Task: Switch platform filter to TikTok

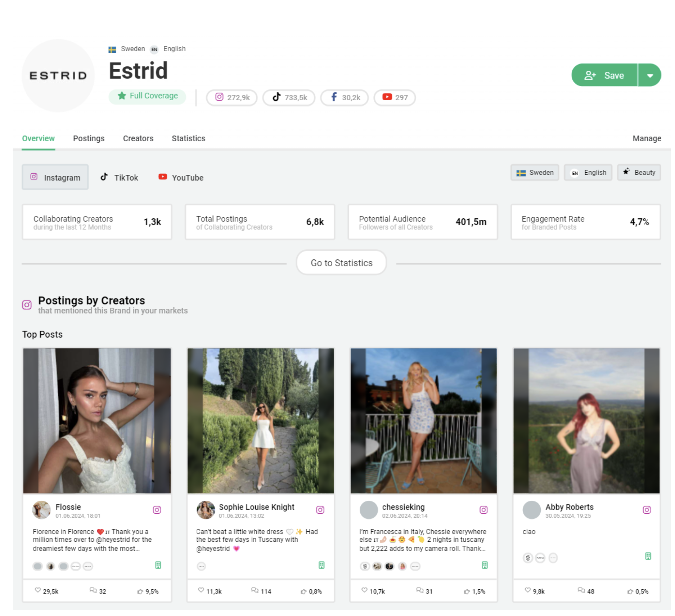Action: pos(119,178)
